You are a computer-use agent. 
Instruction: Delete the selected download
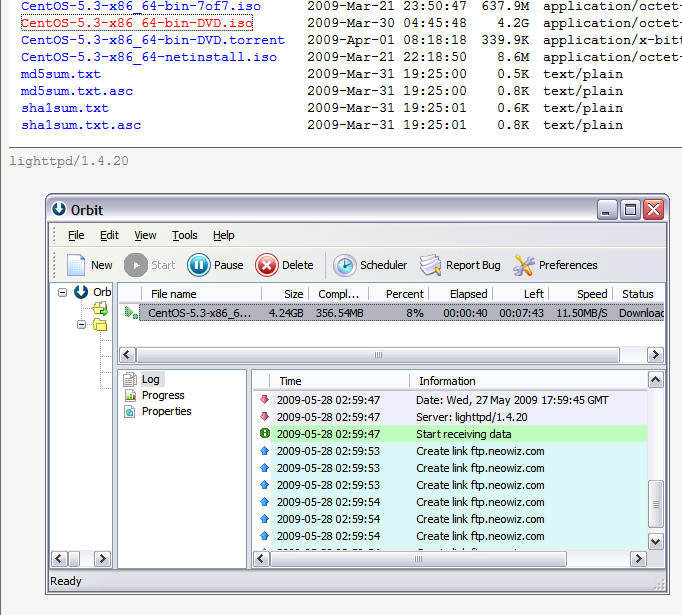tap(284, 265)
